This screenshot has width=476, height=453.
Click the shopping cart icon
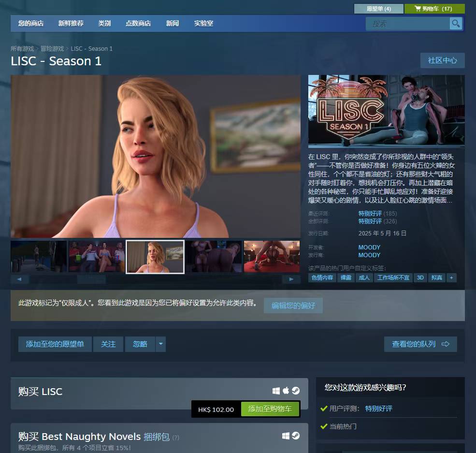pos(418,9)
